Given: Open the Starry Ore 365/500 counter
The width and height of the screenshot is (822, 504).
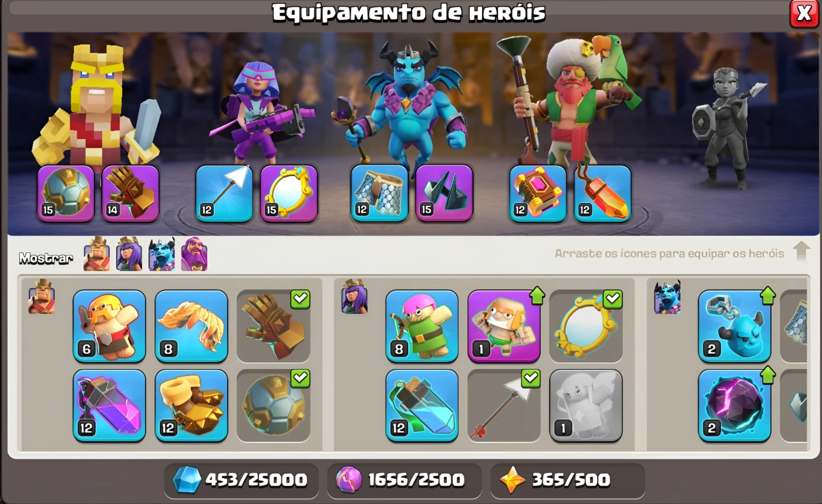Looking at the screenshot, I should tap(567, 481).
